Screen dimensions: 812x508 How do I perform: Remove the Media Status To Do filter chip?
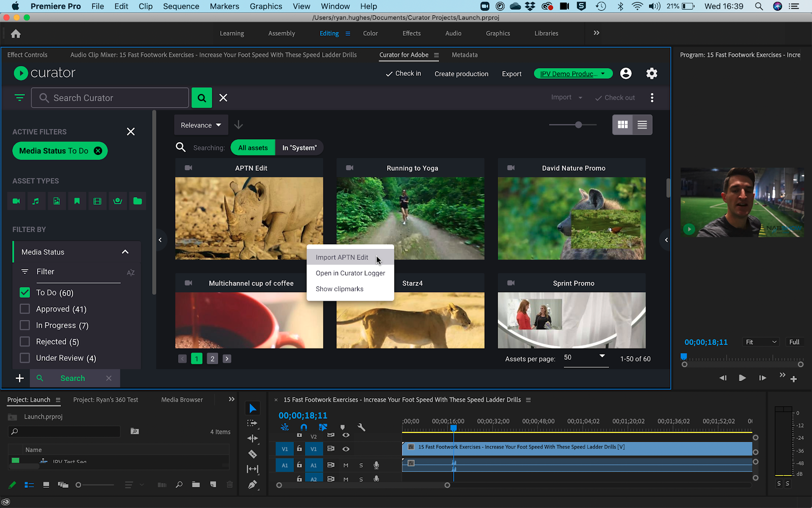click(x=98, y=151)
